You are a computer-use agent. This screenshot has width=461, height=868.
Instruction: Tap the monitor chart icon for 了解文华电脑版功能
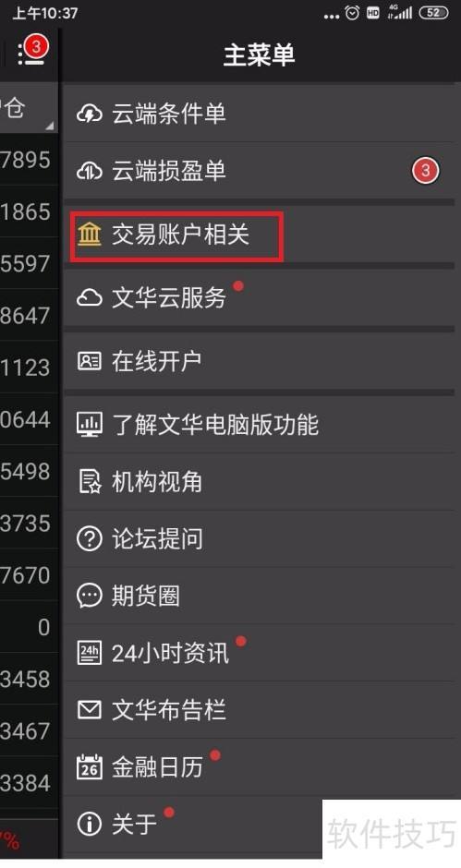click(x=90, y=425)
